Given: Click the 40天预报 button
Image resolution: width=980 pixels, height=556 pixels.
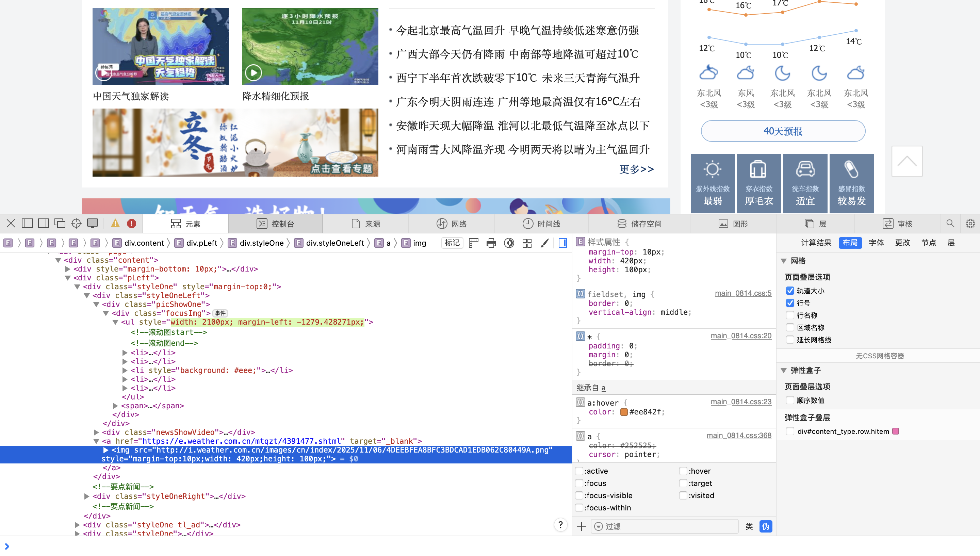Looking at the screenshot, I should 783,131.
